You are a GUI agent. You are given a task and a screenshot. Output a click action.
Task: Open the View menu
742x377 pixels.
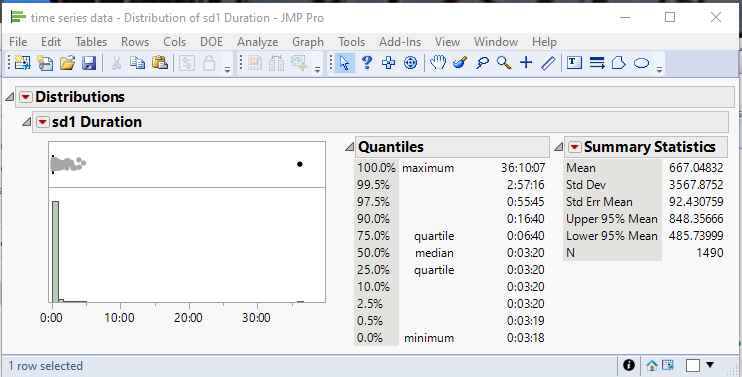coord(447,42)
